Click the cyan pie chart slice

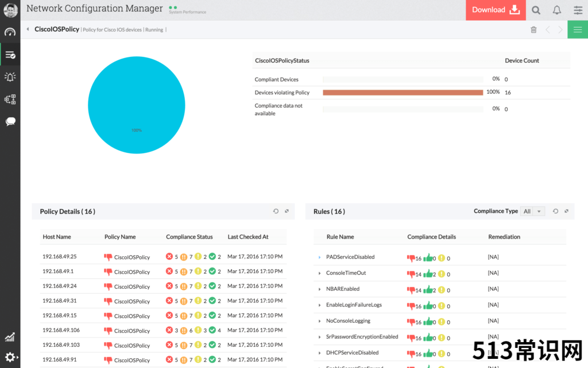pos(137,105)
